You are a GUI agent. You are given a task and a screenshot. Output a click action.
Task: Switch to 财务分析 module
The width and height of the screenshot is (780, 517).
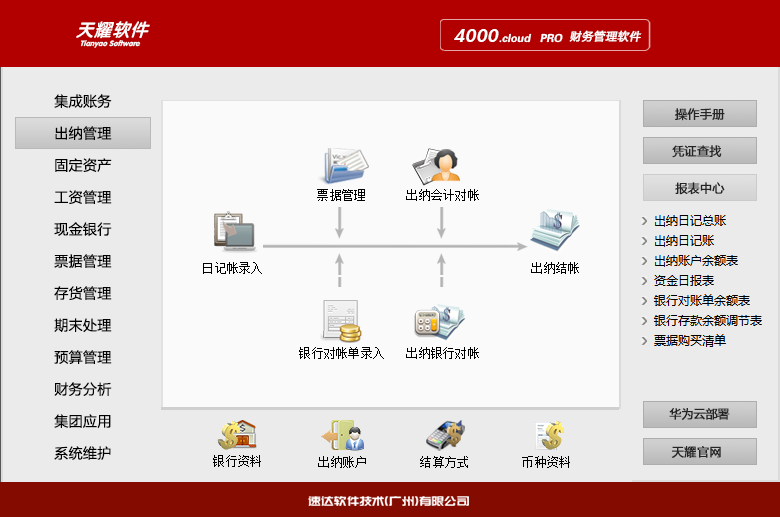tap(83, 389)
